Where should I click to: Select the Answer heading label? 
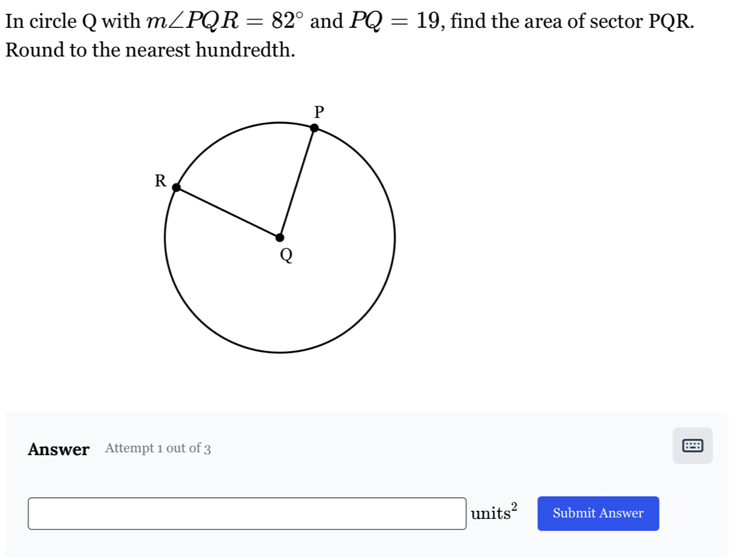[x=59, y=449]
